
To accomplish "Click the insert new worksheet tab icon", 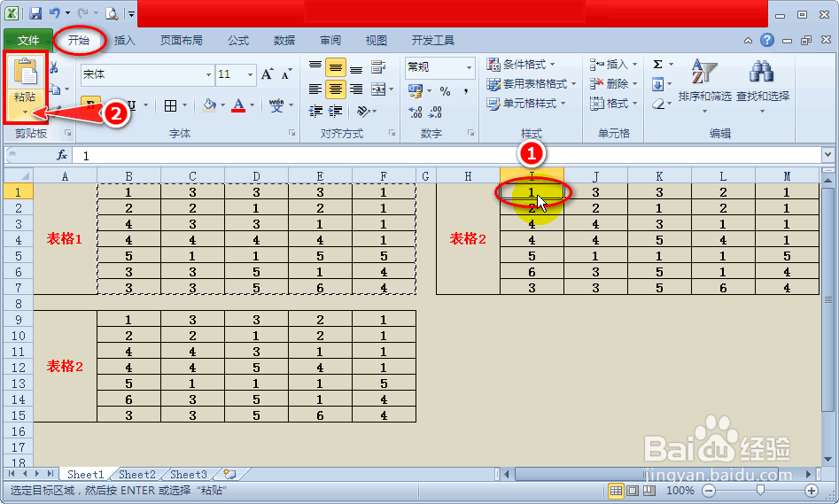I will (x=229, y=474).
